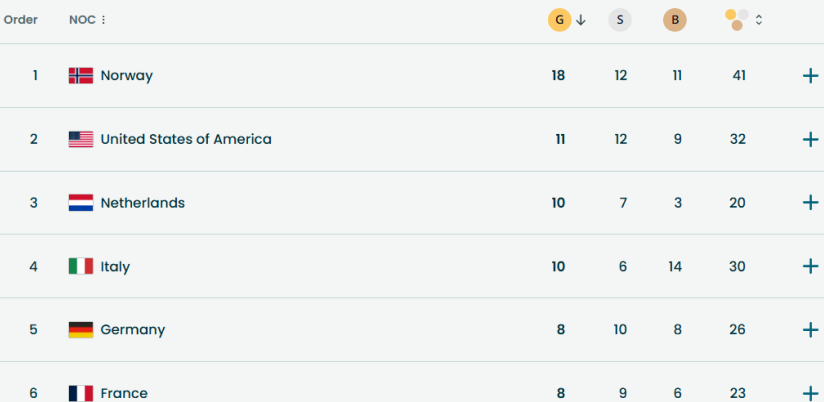Image resolution: width=824 pixels, height=402 pixels.
Task: Click the Order column header
Action: pyautogui.click(x=21, y=20)
